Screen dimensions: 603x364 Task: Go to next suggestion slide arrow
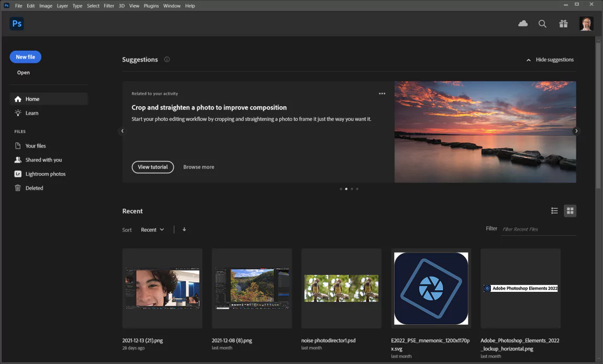pyautogui.click(x=576, y=131)
